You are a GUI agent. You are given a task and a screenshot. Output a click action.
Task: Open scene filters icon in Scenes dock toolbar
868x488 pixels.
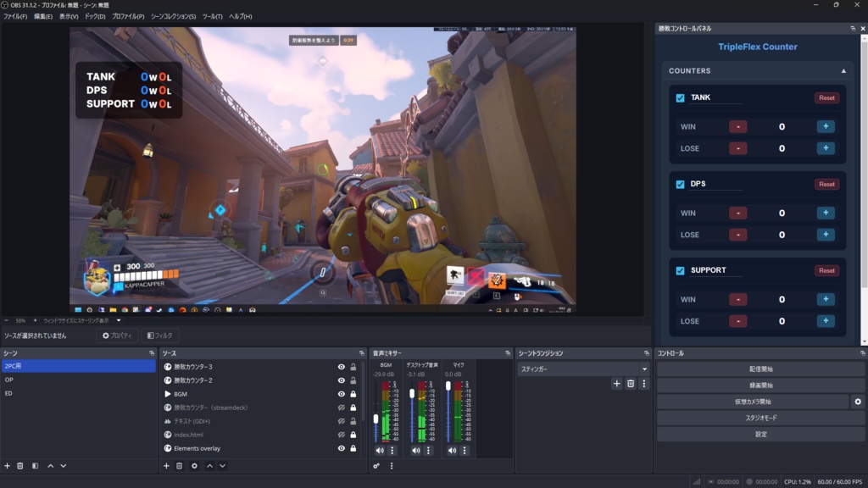35,466
